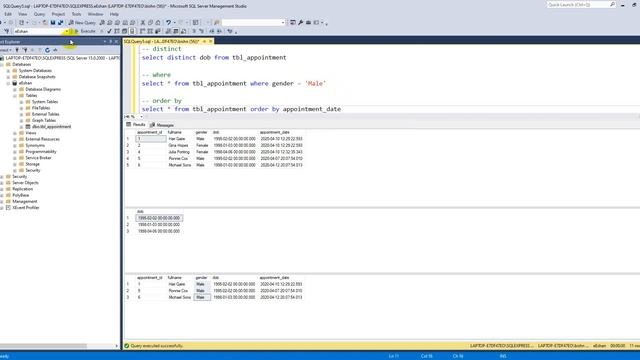Comment out selected lines icon
This screenshot has width=640, height=360.
click(x=194, y=31)
